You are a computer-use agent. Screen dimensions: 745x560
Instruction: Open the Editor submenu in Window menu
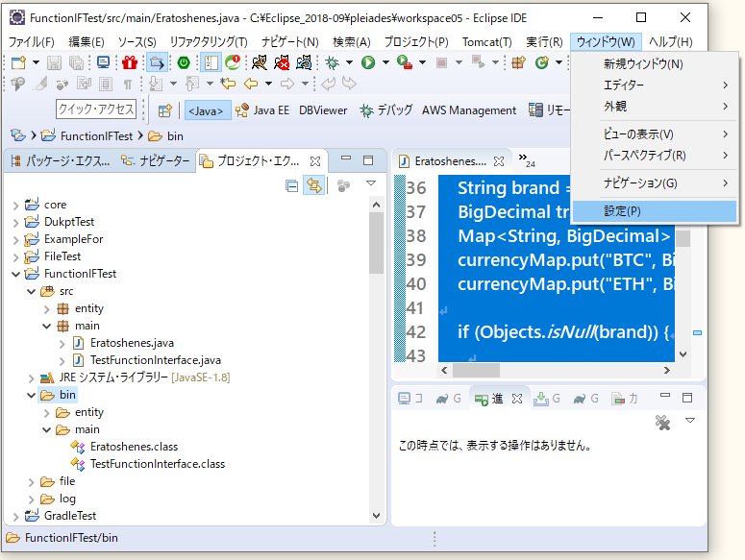(x=655, y=85)
